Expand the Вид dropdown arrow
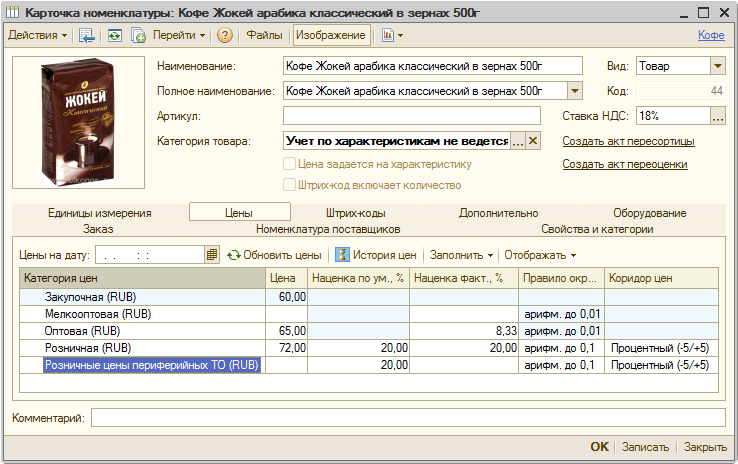Screen dimensions: 738x464 coord(718,66)
